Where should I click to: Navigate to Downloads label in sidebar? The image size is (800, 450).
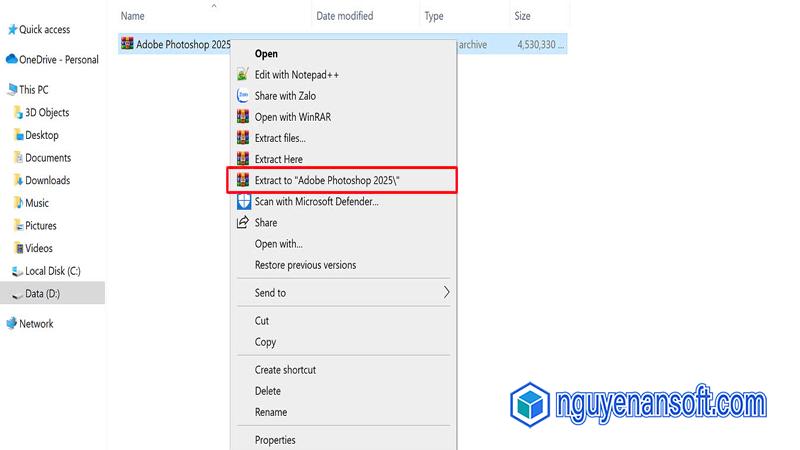tap(47, 180)
